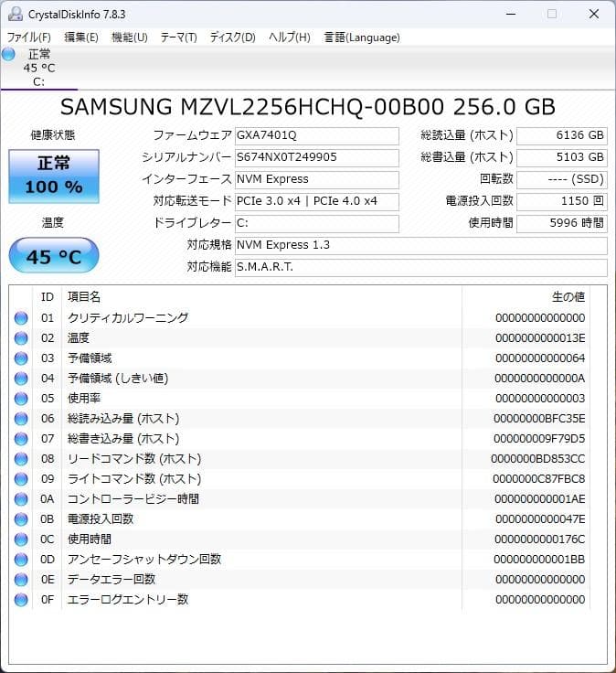The height and width of the screenshot is (673, 616).
Task: Open the テーマ(T) menu
Action: tap(178, 37)
